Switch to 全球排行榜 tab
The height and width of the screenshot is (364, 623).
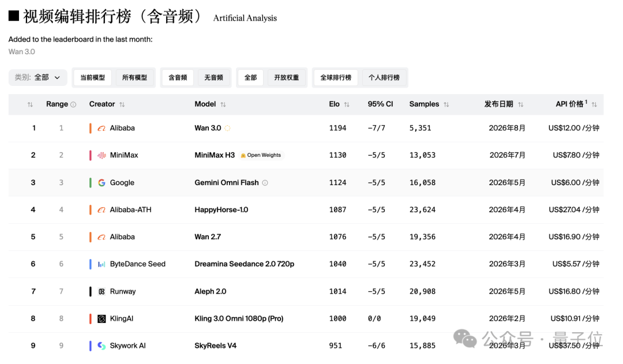[336, 77]
